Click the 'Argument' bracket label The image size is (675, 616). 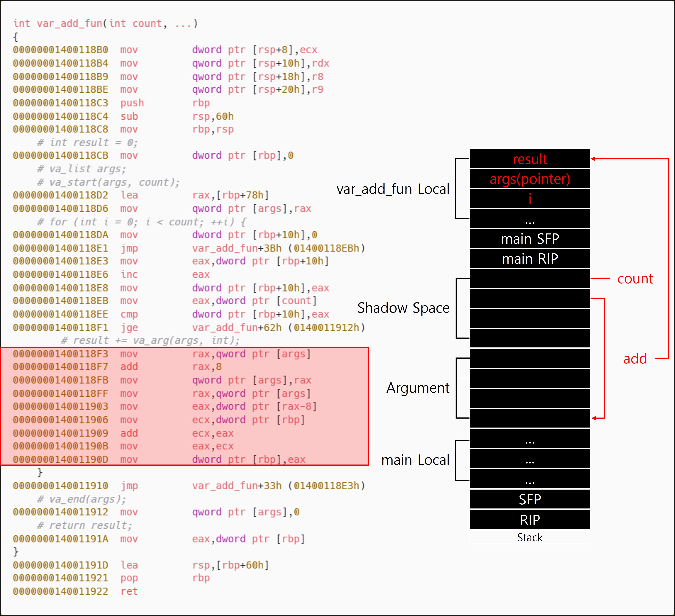418,388
